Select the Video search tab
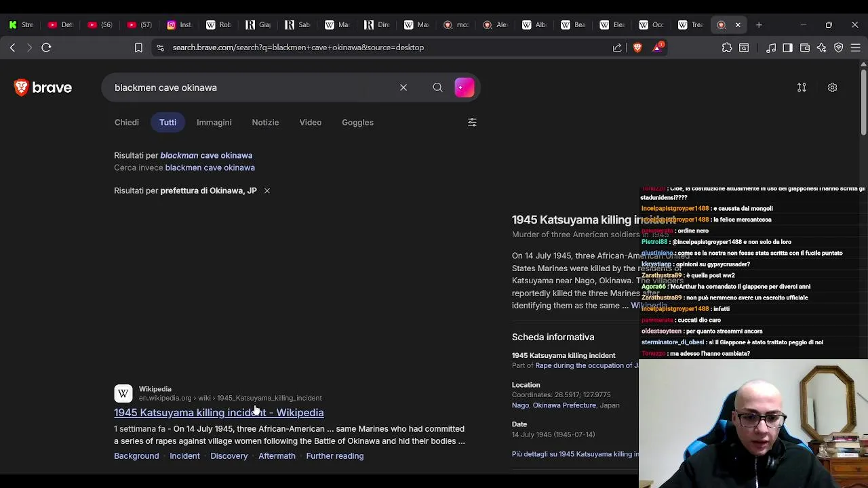This screenshot has height=488, width=868. point(310,122)
